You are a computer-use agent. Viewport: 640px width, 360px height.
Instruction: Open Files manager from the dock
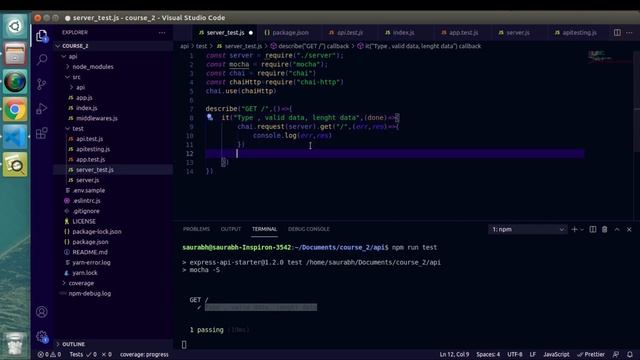pyautogui.click(x=15, y=54)
